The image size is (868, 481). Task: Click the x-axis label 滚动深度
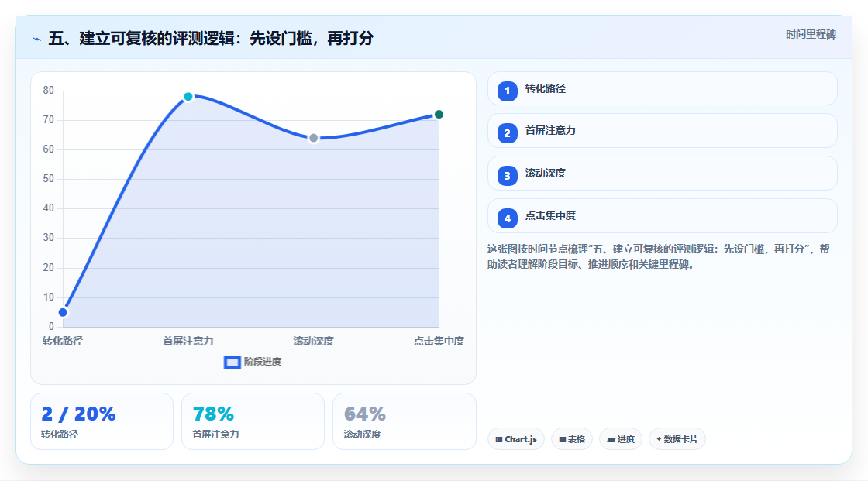click(x=313, y=341)
